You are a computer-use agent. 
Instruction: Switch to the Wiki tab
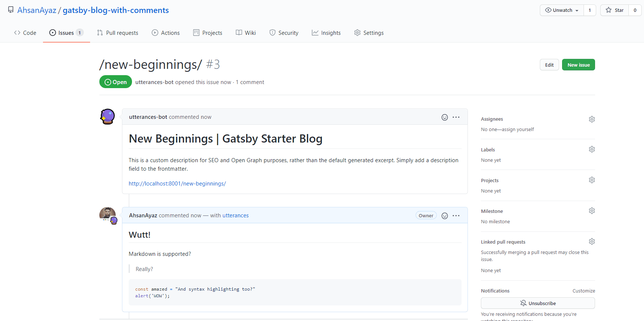246,33
